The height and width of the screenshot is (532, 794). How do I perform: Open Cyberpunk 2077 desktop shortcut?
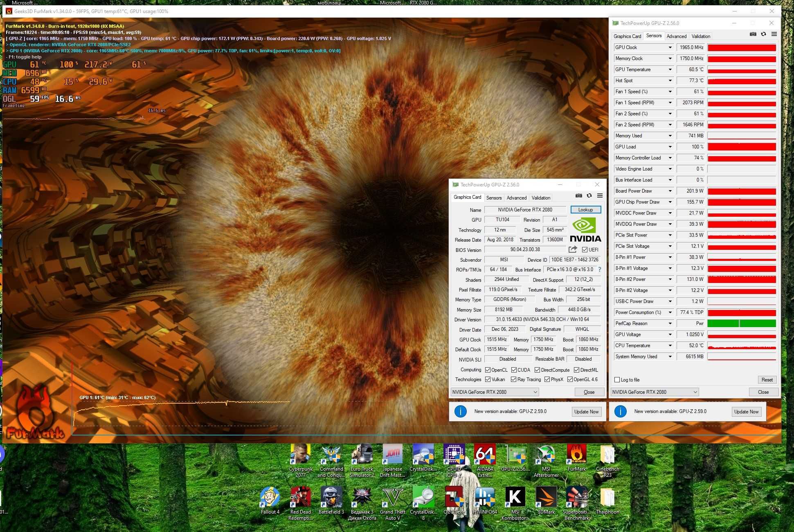pyautogui.click(x=301, y=461)
